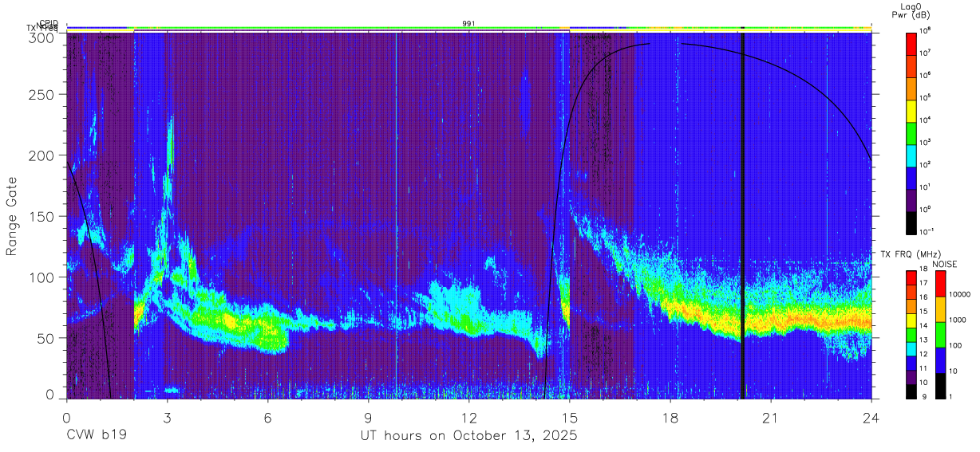
Task: Click the topmost 10⁸ label on the power scale
Action: click(x=925, y=30)
